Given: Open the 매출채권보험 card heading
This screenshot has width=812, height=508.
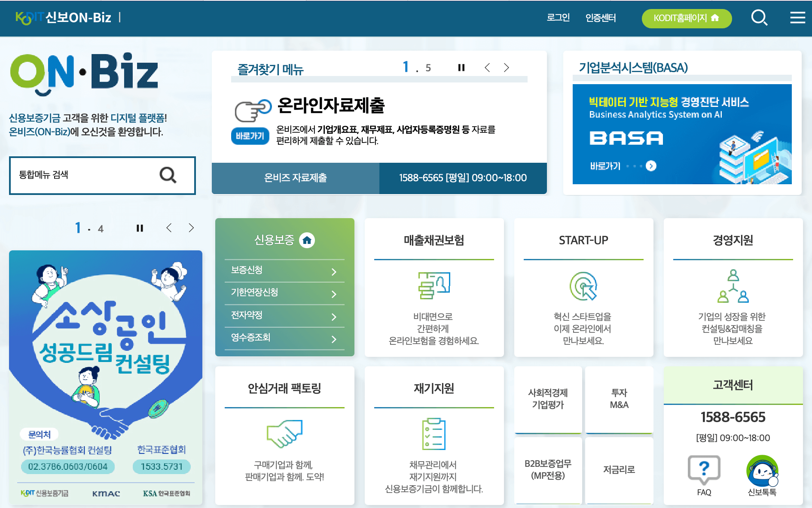Looking at the screenshot, I should coord(434,240).
